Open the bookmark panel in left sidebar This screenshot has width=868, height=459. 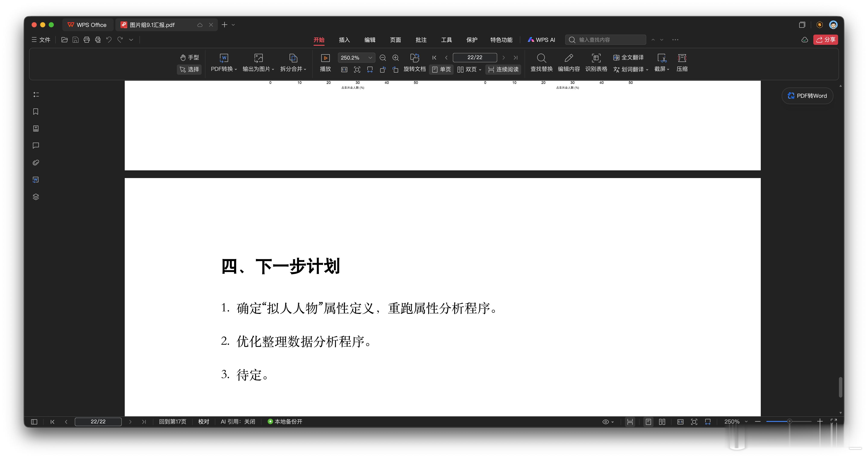pyautogui.click(x=36, y=111)
